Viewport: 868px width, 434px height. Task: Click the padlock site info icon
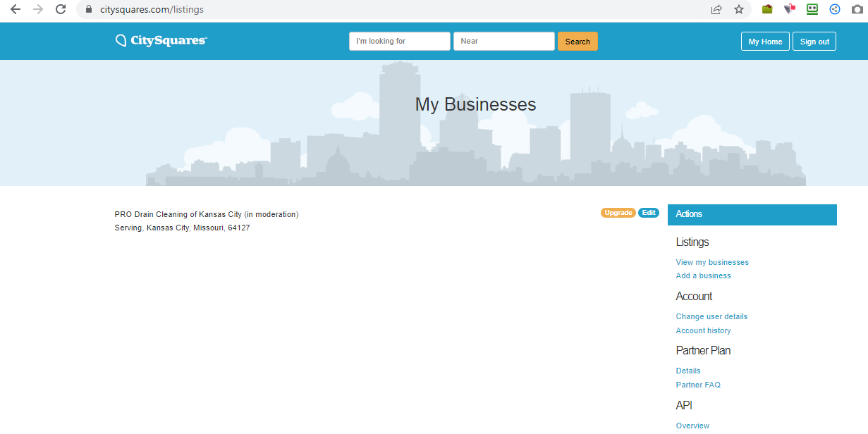click(x=89, y=10)
